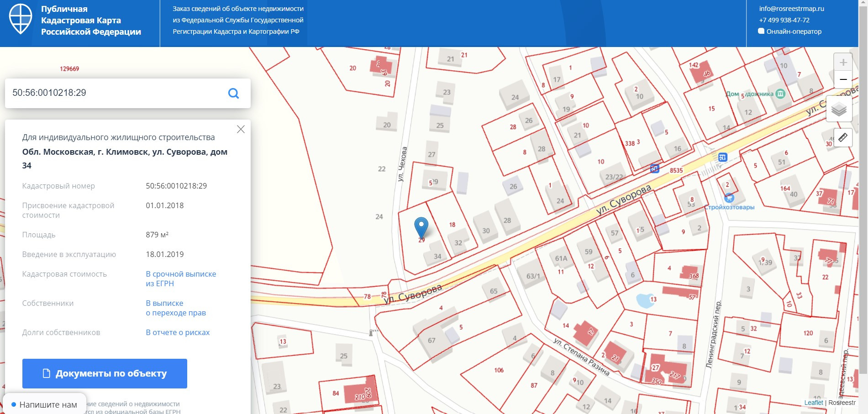The width and height of the screenshot is (868, 414).
Task: Click building number 61А on the map
Action: point(561,258)
